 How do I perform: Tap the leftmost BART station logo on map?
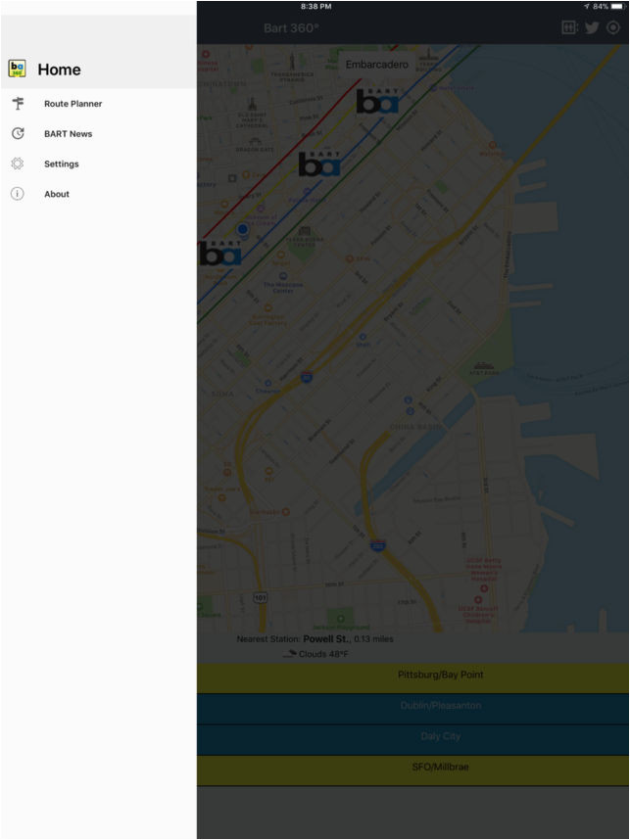(220, 253)
